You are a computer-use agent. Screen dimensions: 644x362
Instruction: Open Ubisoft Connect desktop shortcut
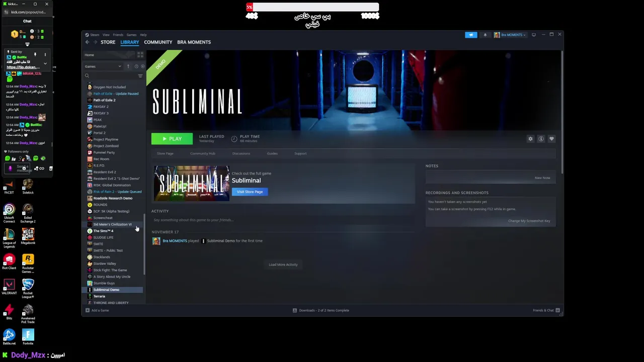pos(9,213)
